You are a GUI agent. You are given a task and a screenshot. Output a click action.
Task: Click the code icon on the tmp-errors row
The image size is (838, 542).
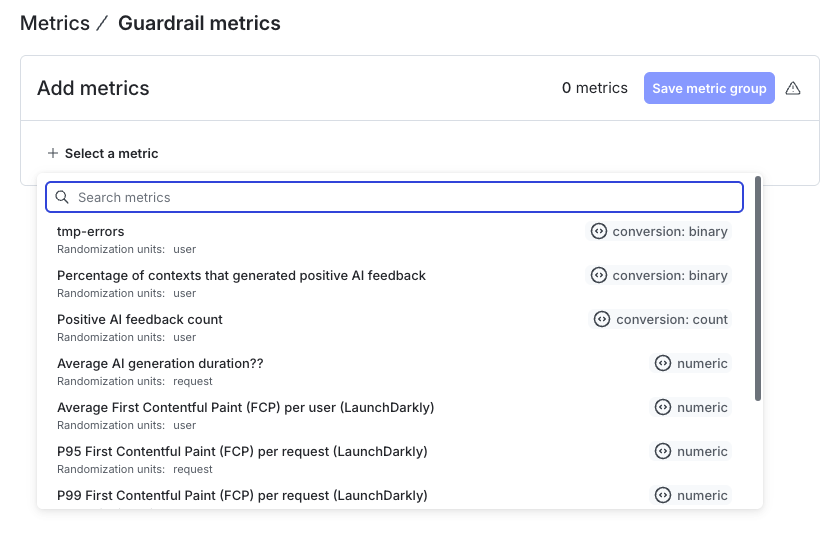[599, 231]
